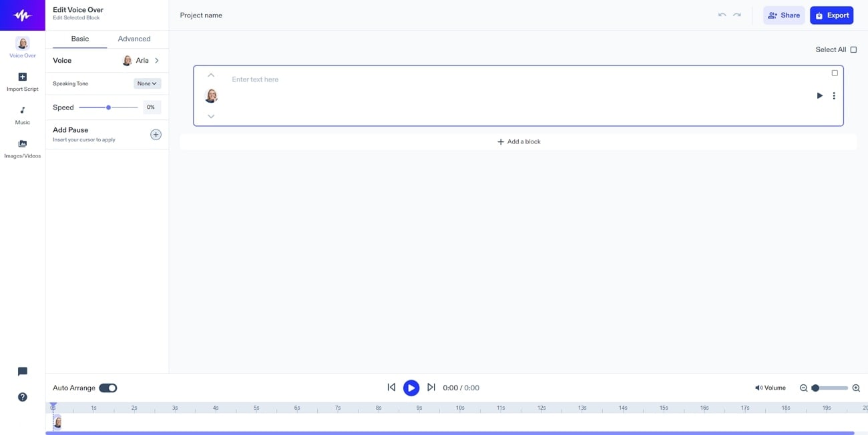The width and height of the screenshot is (868, 435).
Task: Expand the Aria voice selection
Action: (142, 60)
